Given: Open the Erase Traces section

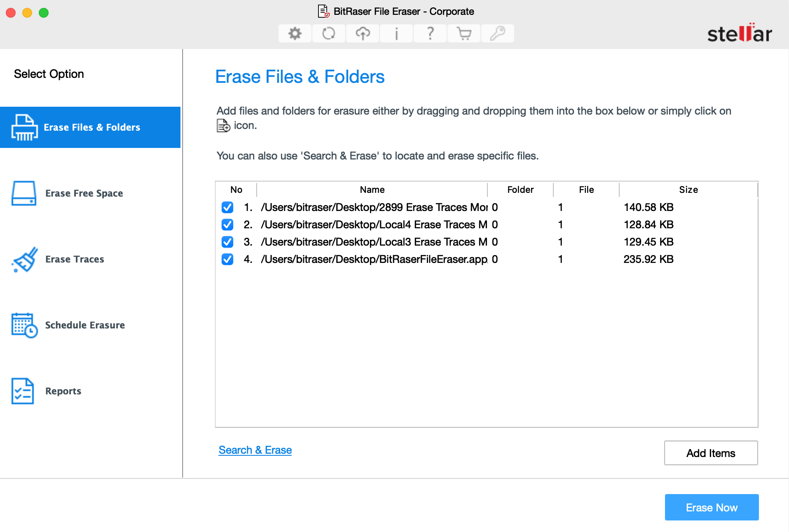Looking at the screenshot, I should click(90, 259).
